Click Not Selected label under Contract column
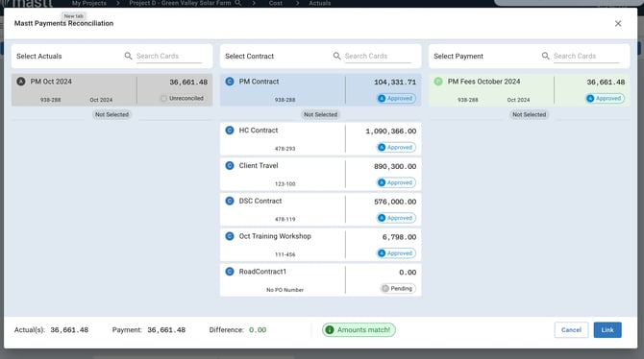The width and height of the screenshot is (644, 359). pos(320,114)
